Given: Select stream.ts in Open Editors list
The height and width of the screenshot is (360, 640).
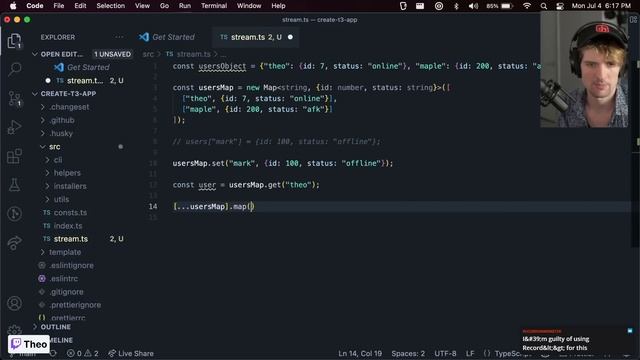Looking at the screenshot, I should coord(85,81).
